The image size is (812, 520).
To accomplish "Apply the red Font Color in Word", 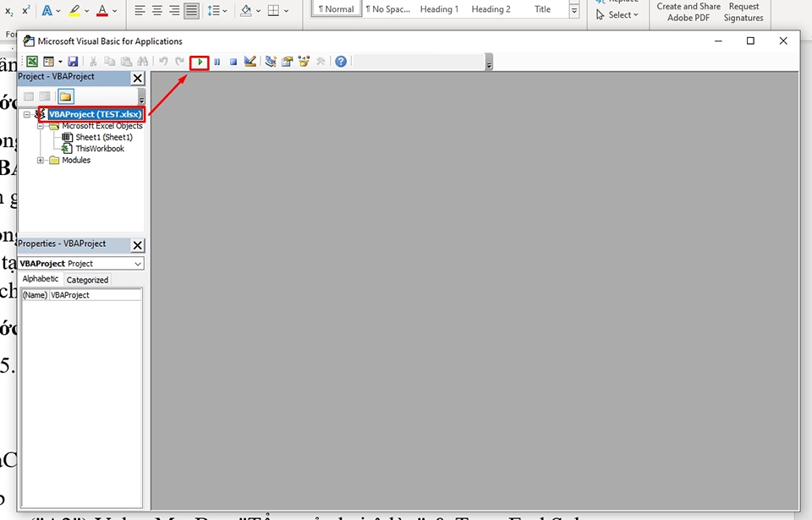I will 102,10.
